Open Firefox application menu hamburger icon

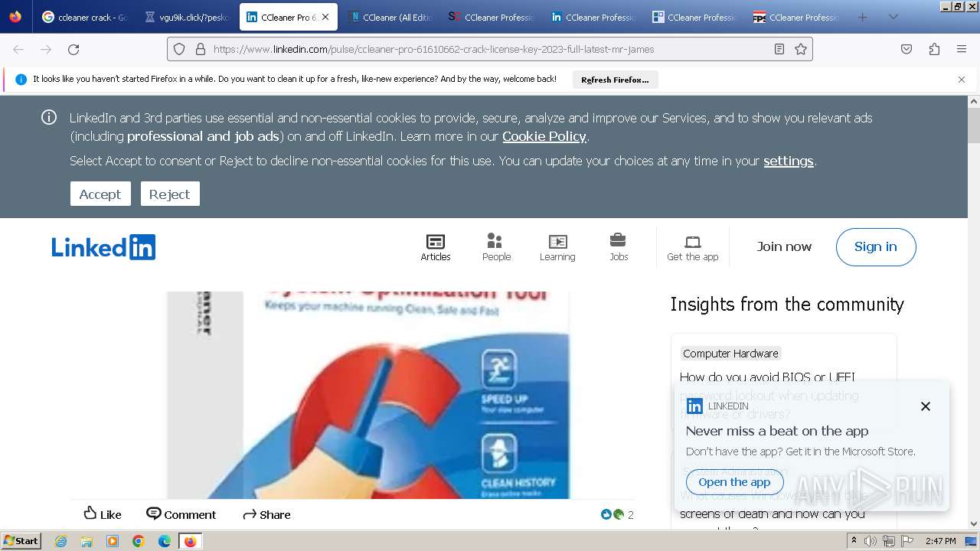click(962, 49)
